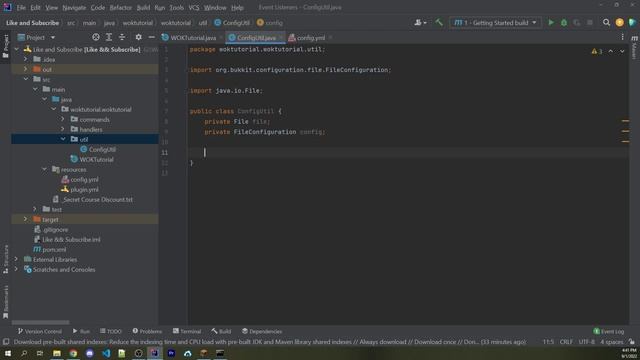Click the Stop run icon in toolbar
The width and height of the screenshot is (640, 360).
(590, 23)
